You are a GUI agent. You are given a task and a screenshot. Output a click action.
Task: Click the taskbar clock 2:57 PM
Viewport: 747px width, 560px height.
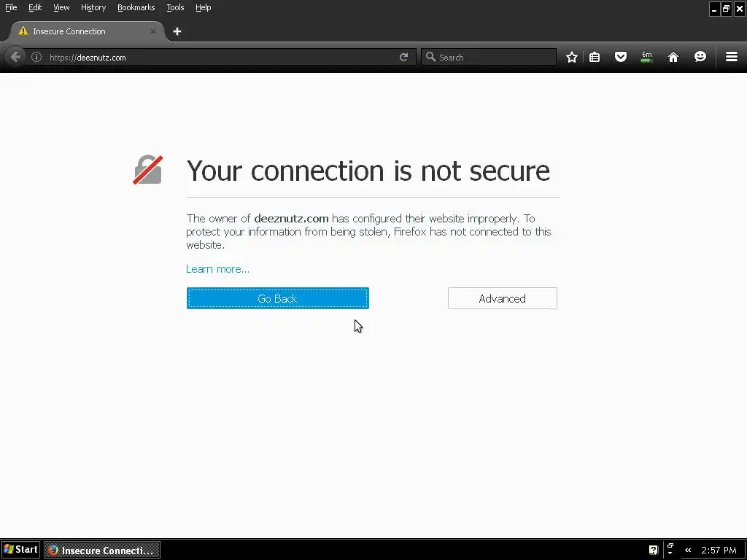[719, 550]
